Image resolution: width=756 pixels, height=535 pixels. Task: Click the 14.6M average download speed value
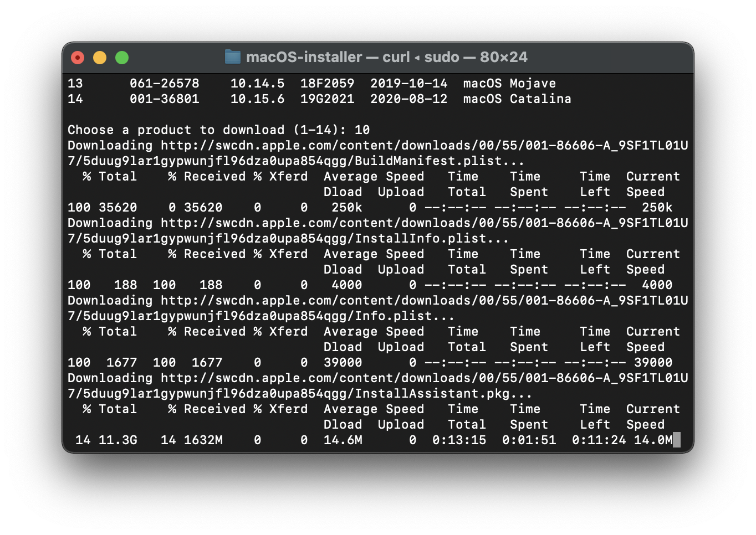[343, 440]
